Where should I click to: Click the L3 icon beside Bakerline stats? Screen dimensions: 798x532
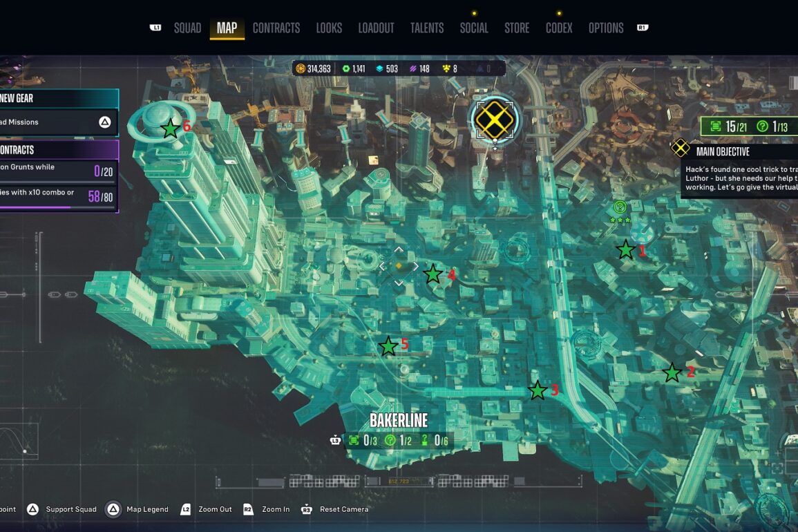tap(335, 440)
